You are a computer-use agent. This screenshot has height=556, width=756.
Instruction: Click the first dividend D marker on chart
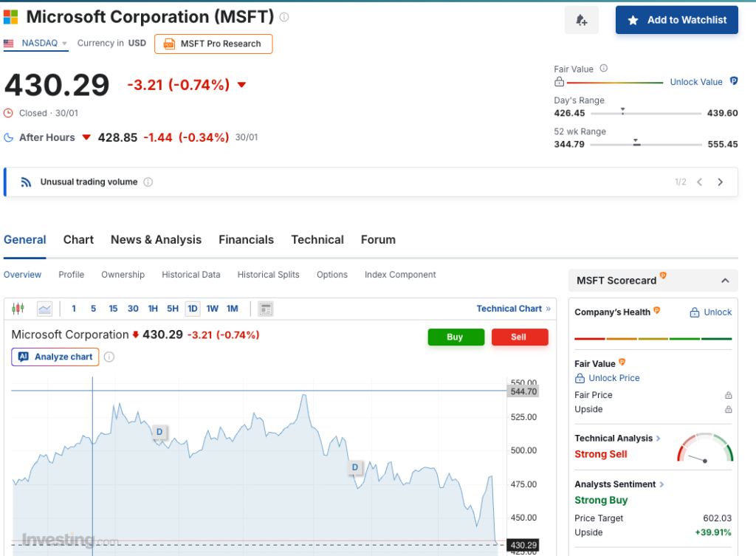(159, 432)
